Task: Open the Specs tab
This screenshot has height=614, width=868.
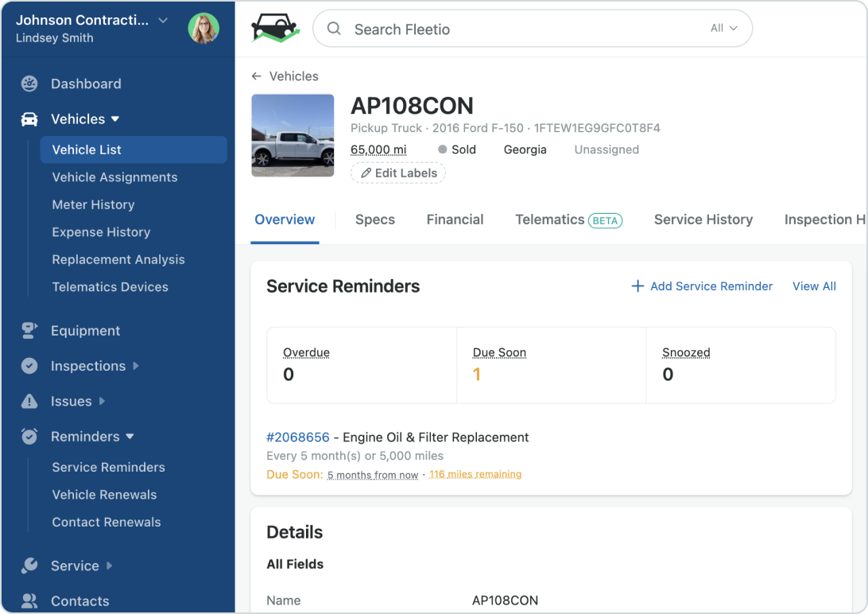Action: (x=374, y=220)
